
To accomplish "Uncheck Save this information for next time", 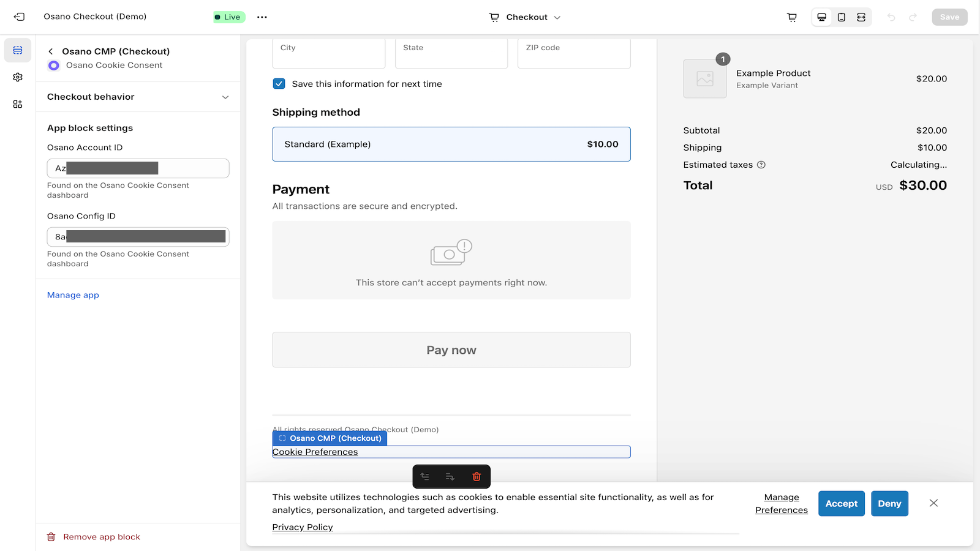I will click(279, 84).
